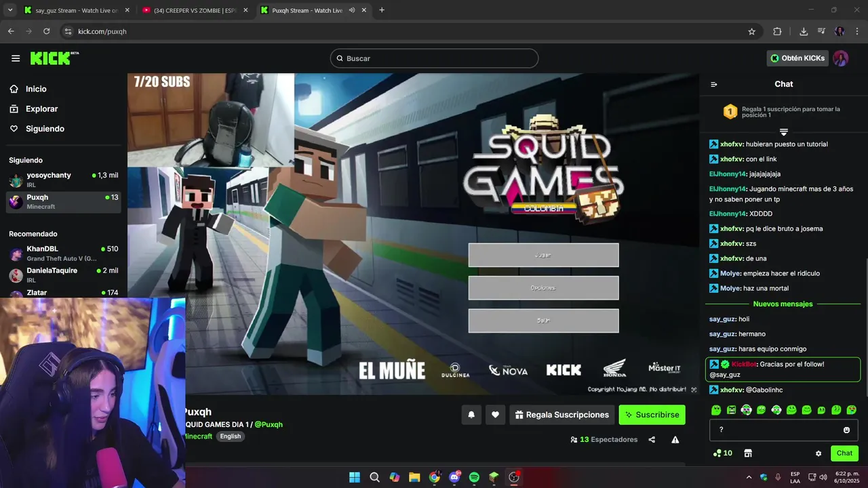Focus the Buscar search field

pos(434,58)
